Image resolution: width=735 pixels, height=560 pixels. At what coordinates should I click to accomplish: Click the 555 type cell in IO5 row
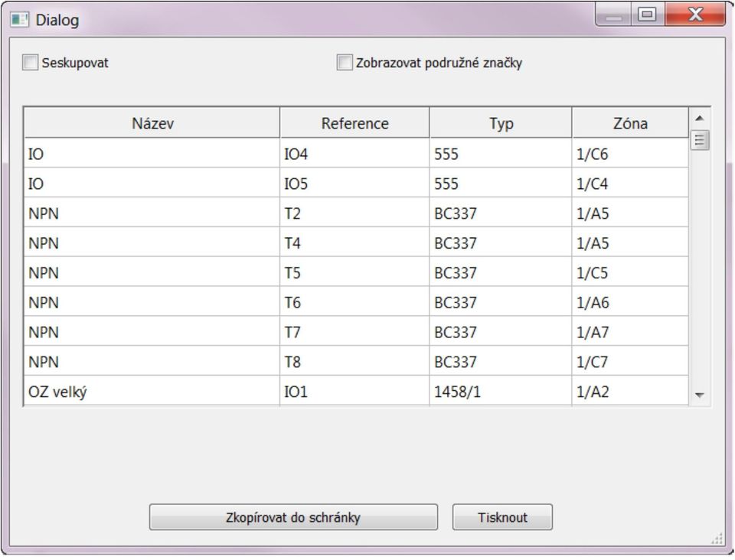[x=501, y=183]
